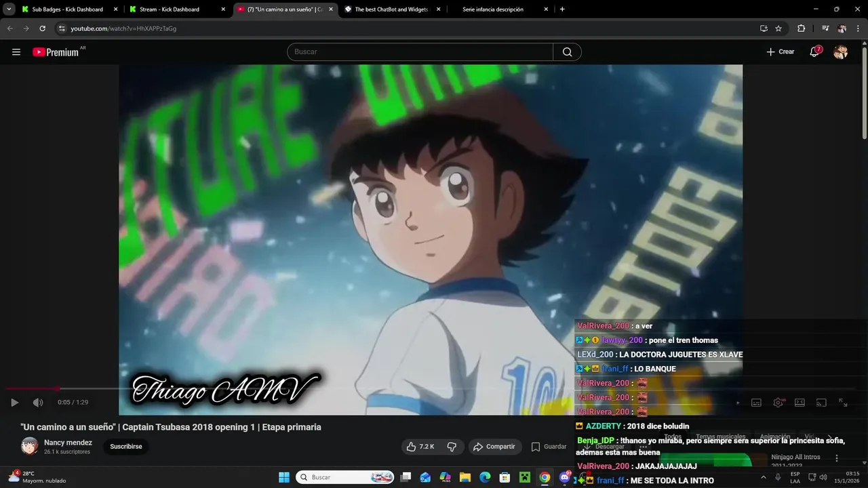Like the video thumbs-up 7.2 K
Image resolution: width=868 pixels, height=488 pixels.
(420, 447)
